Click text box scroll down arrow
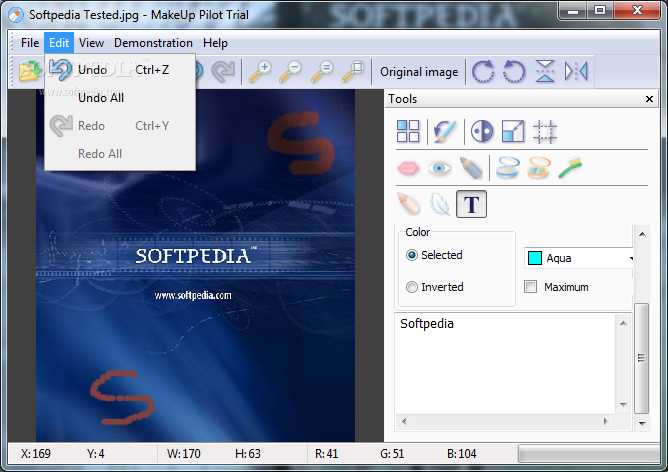This screenshot has height=472, width=668. tap(623, 404)
